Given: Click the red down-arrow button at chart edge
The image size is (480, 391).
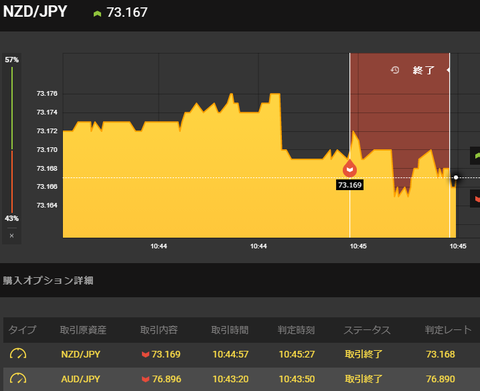Looking at the screenshot, I should tap(475, 199).
